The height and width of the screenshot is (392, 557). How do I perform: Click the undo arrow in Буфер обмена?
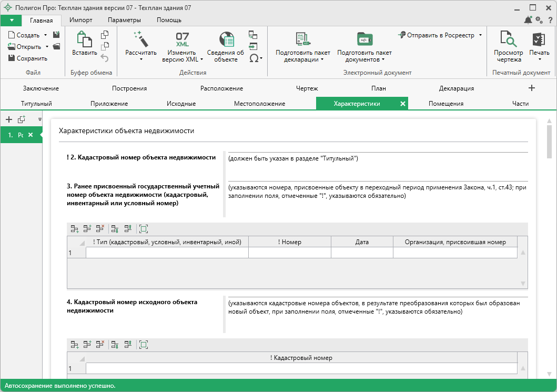click(104, 58)
